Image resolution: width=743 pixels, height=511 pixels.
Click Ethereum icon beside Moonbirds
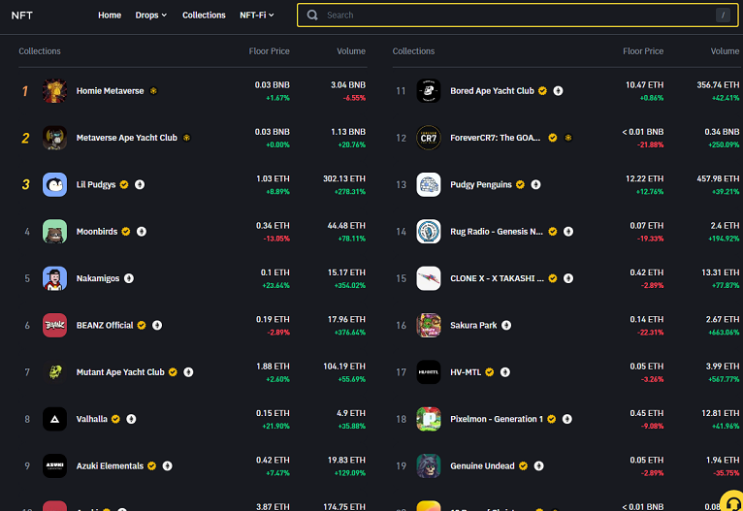click(142, 231)
